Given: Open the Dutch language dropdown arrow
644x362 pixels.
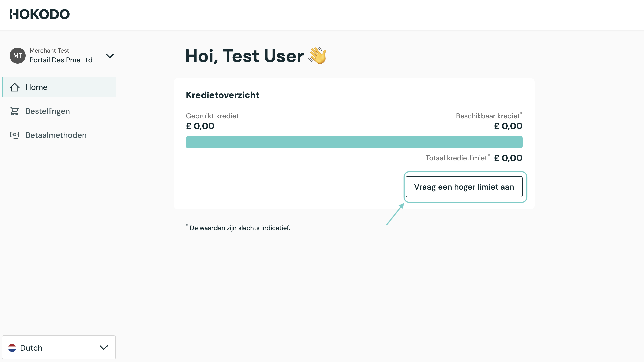Looking at the screenshot, I should point(104,348).
